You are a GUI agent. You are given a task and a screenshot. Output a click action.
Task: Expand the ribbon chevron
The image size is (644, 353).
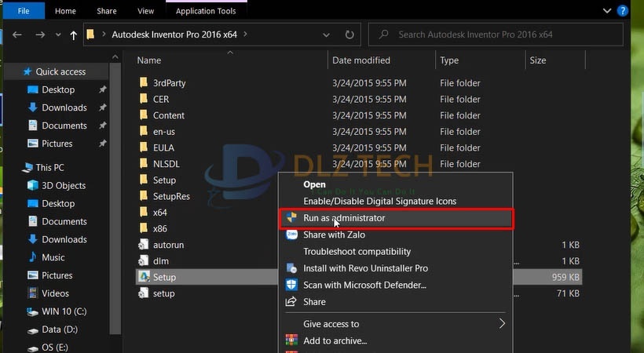click(x=607, y=11)
